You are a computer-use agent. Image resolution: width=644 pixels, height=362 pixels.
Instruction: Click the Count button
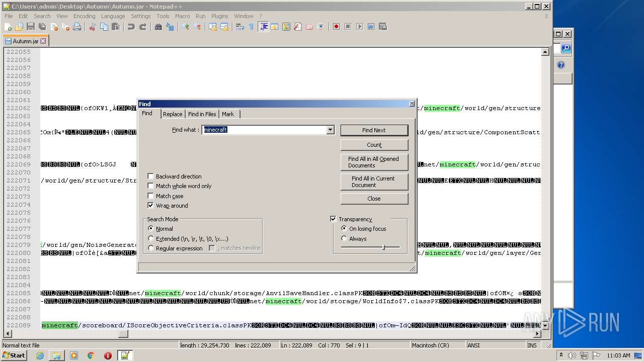(x=374, y=145)
